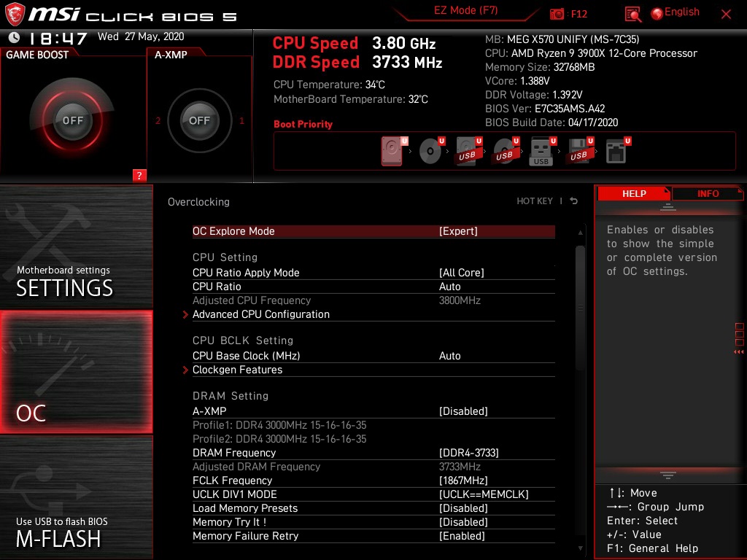
Task: Select the USB floppy boot device icon
Action: (x=578, y=151)
